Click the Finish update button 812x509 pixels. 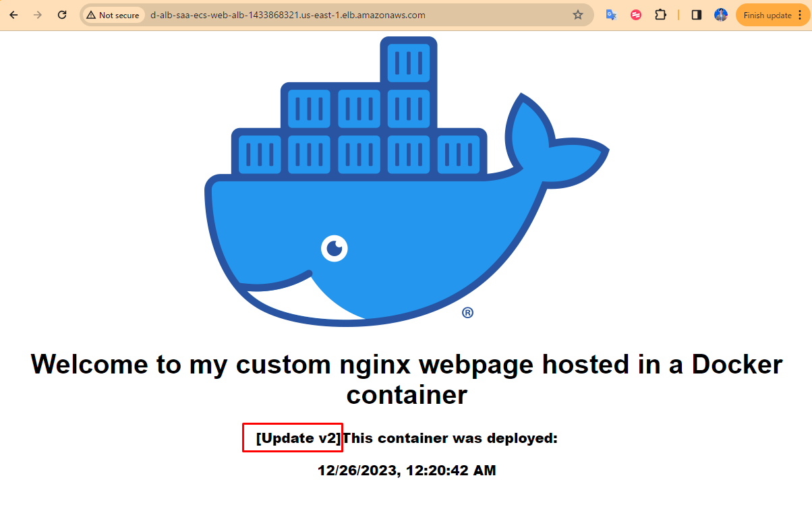pos(767,15)
